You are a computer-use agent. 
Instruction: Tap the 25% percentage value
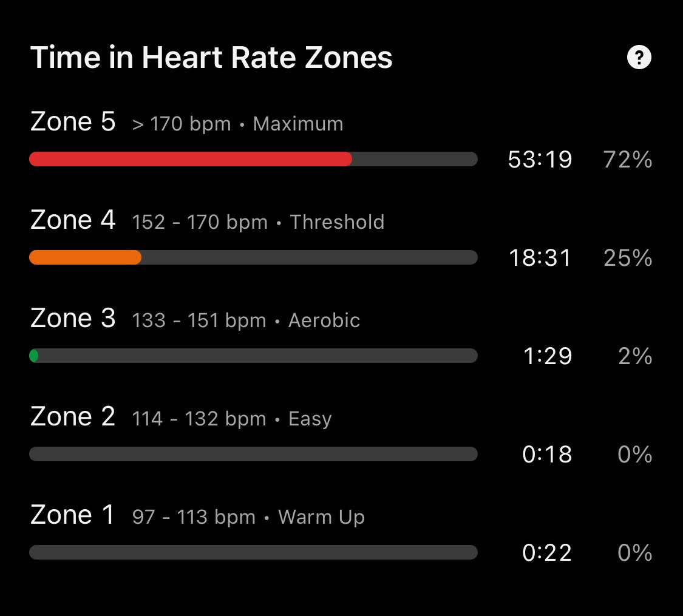point(628,258)
